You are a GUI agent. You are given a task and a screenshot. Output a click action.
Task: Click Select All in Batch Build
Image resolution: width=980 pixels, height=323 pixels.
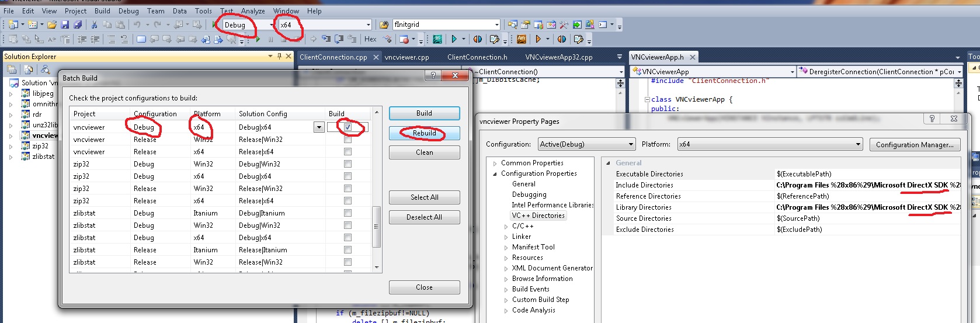point(425,197)
